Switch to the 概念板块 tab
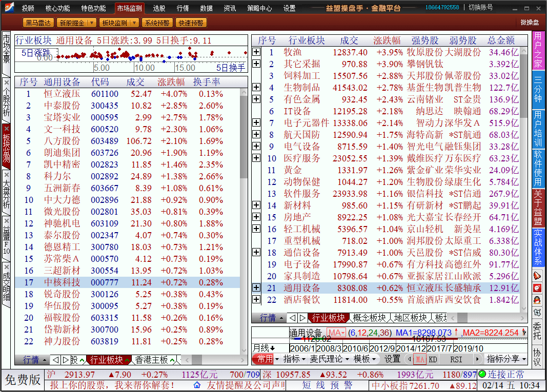This screenshot has height=392, width=547. 369,318
